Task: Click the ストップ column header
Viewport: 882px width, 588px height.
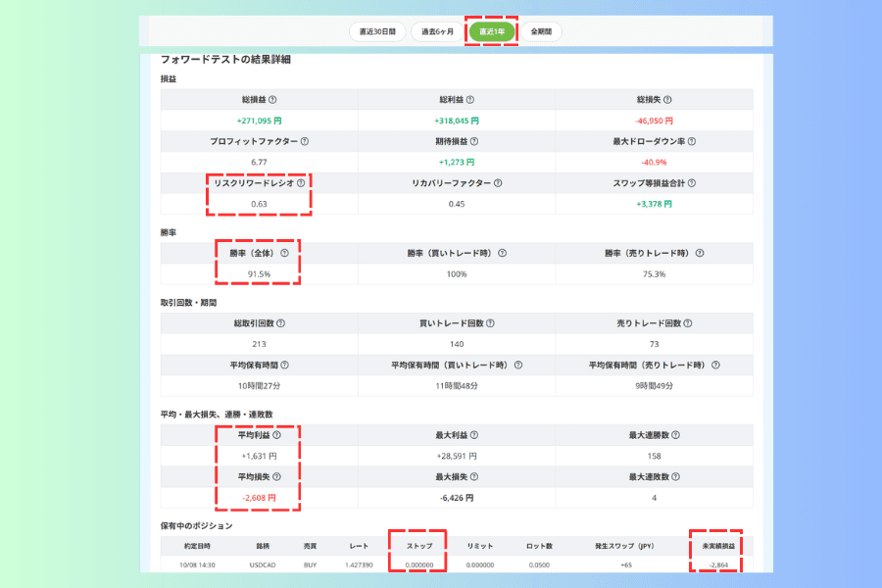Action: point(419,546)
